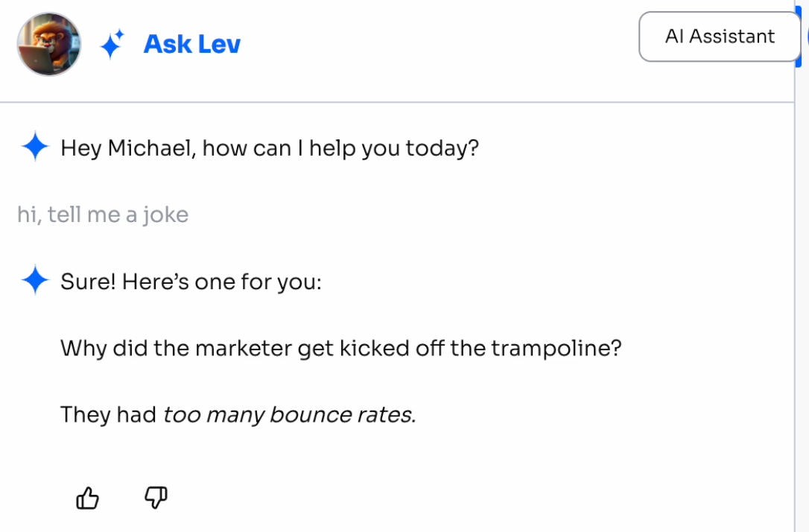809x532 pixels.
Task: Give the joke a thumbs down
Action: tap(155, 497)
